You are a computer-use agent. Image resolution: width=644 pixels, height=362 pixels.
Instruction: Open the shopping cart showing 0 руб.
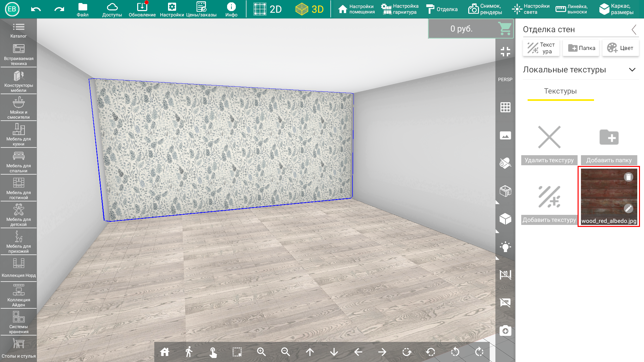coord(471,29)
